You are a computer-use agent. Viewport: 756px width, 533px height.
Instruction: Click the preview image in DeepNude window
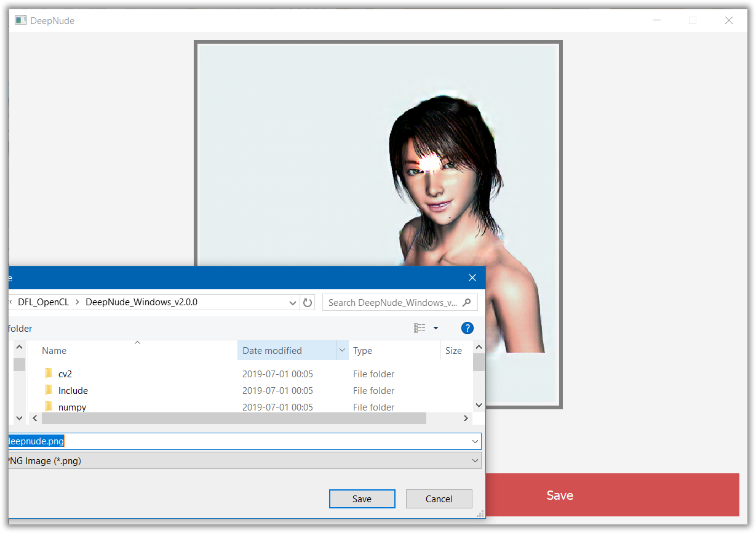tap(378, 225)
